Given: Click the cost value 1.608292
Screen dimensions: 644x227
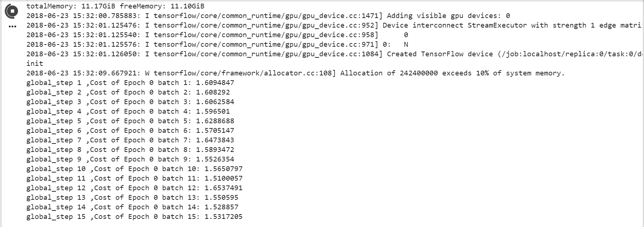Looking at the screenshot, I should pos(213,92).
